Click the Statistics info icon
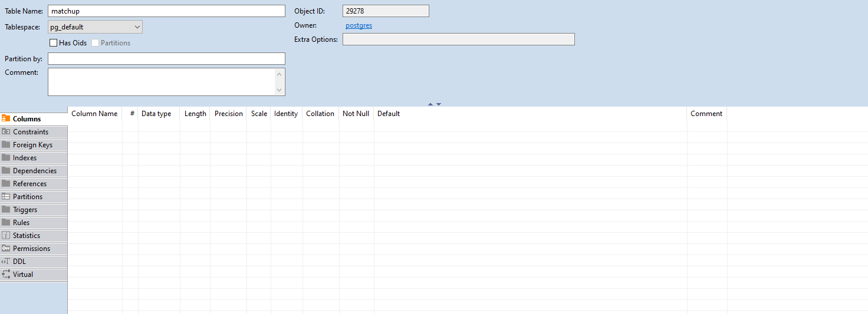This screenshot has height=314, width=868. [x=6, y=235]
